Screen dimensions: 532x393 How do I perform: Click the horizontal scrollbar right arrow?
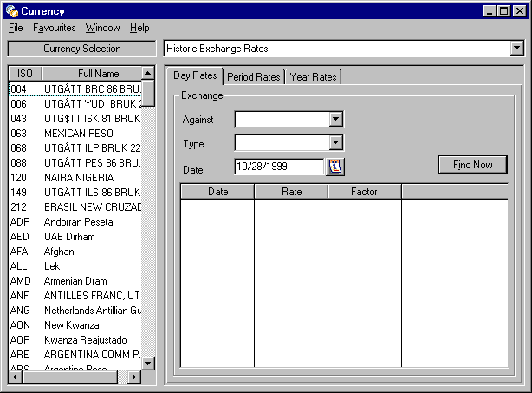pos(133,377)
